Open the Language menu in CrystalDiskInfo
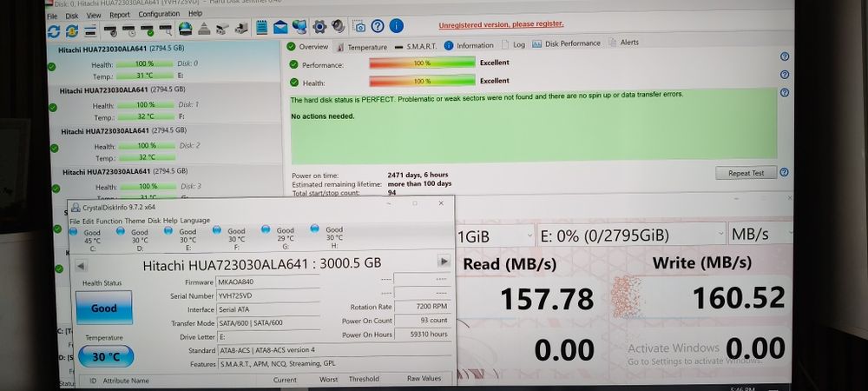Image resolution: width=868 pixels, height=391 pixels. pyautogui.click(x=194, y=221)
